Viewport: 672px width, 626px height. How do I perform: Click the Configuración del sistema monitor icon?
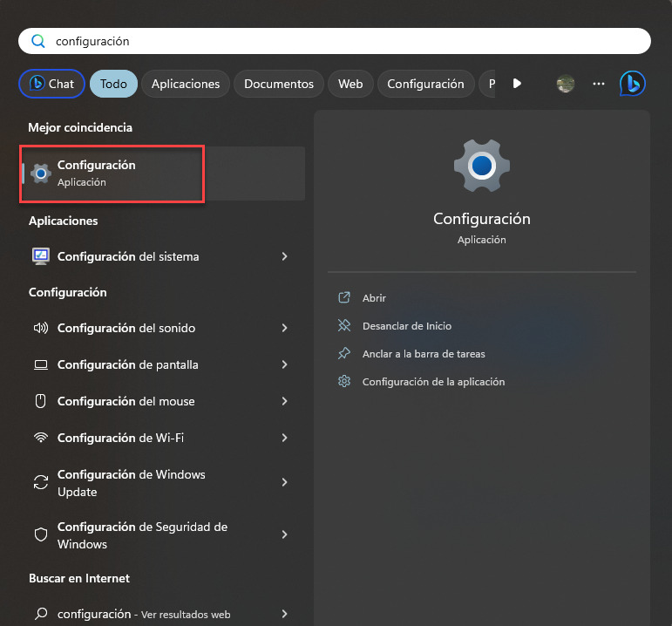[x=41, y=256]
